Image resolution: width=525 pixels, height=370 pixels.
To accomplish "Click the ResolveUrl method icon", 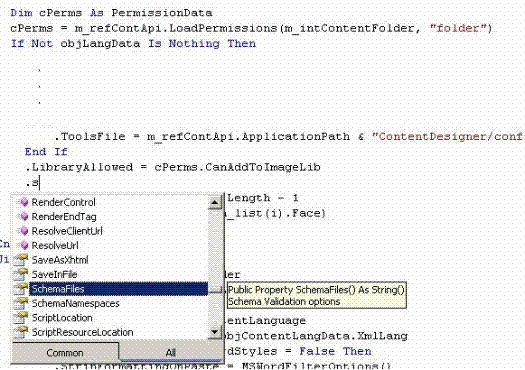I will (x=23, y=245).
